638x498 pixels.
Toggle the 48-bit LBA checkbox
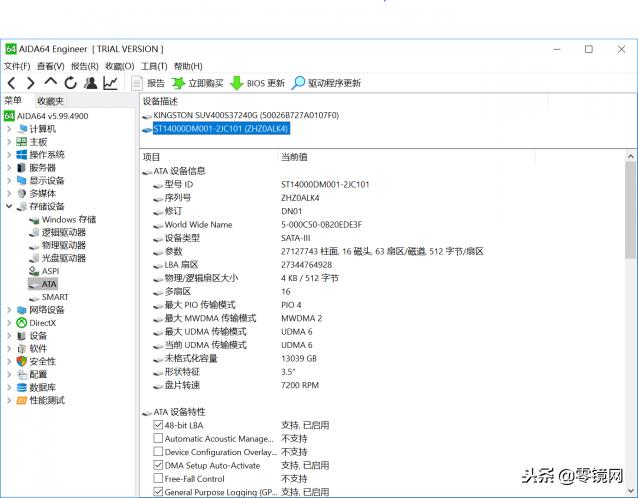pyautogui.click(x=158, y=425)
